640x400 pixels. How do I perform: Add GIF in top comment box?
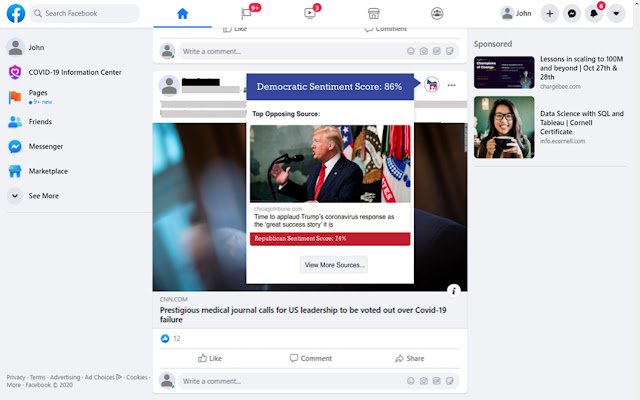pos(437,51)
